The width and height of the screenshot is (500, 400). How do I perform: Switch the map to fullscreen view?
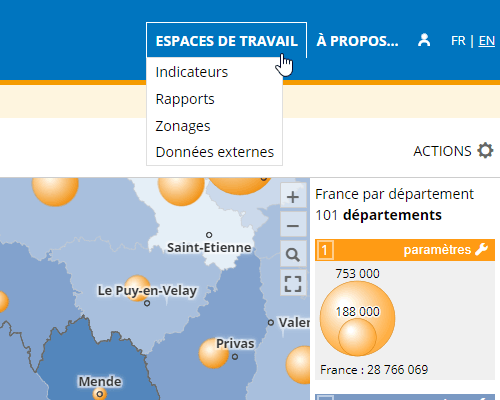tap(293, 284)
